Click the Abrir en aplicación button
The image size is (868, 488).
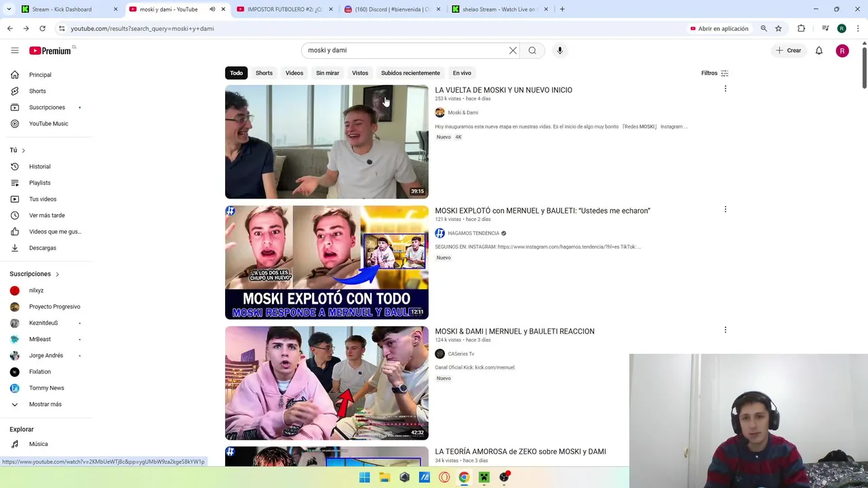(x=719, y=28)
